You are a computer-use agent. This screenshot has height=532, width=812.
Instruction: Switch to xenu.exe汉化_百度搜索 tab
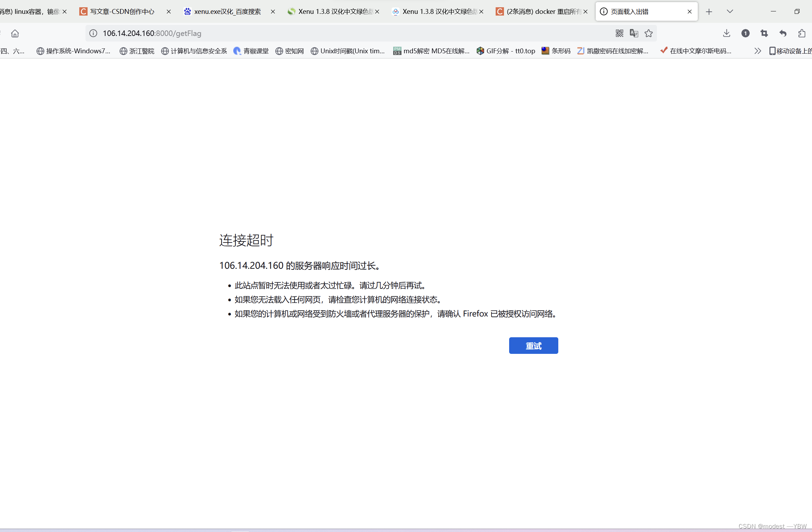pyautogui.click(x=227, y=11)
